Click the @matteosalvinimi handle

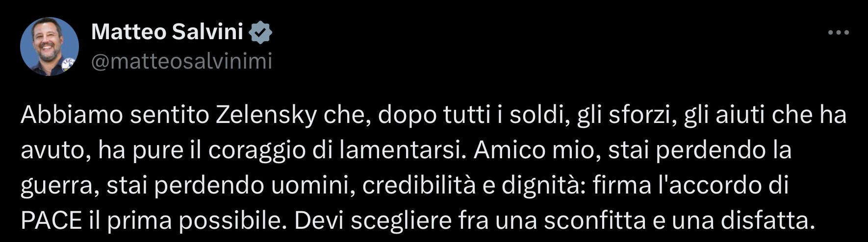point(181,62)
